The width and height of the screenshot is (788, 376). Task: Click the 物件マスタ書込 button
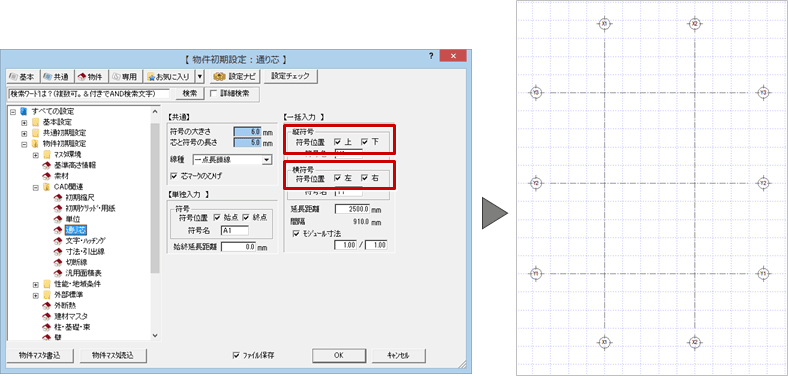pos(43,355)
